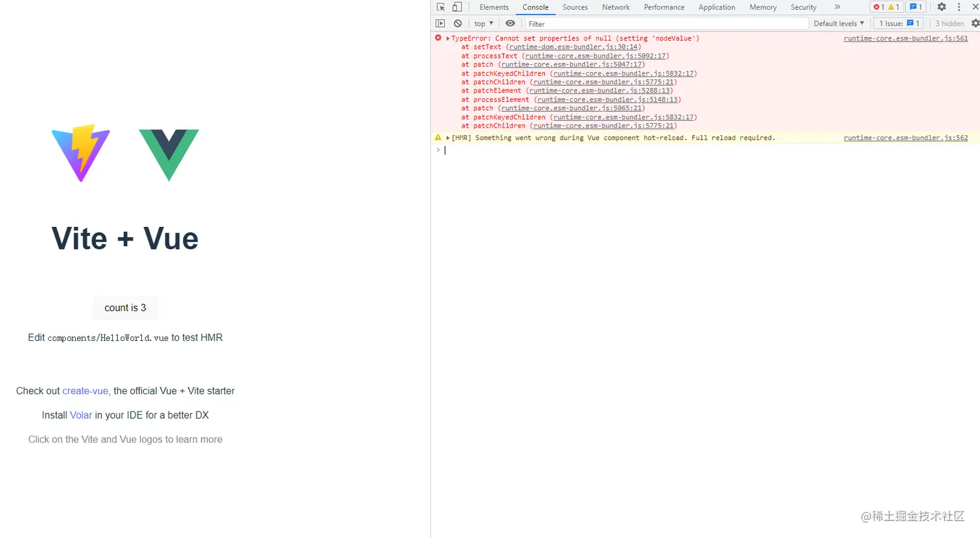
Task: Switch to the Elements tab
Action: [494, 7]
